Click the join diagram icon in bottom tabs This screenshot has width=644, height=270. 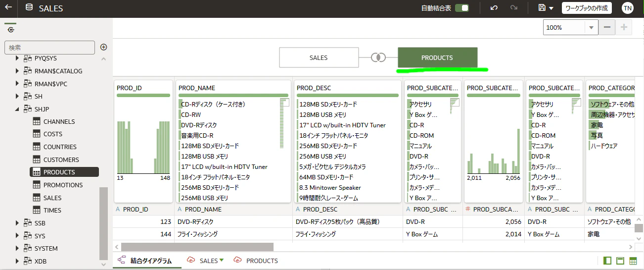click(122, 261)
